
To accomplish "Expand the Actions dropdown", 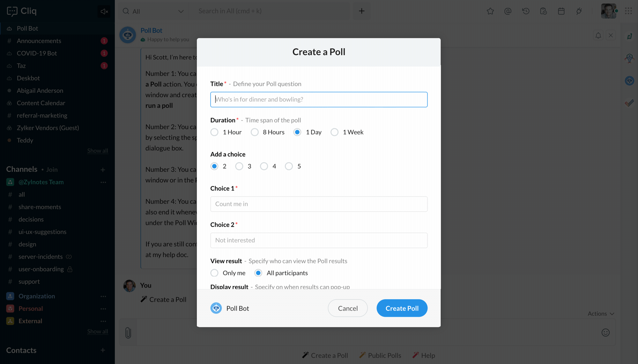I will point(601,314).
